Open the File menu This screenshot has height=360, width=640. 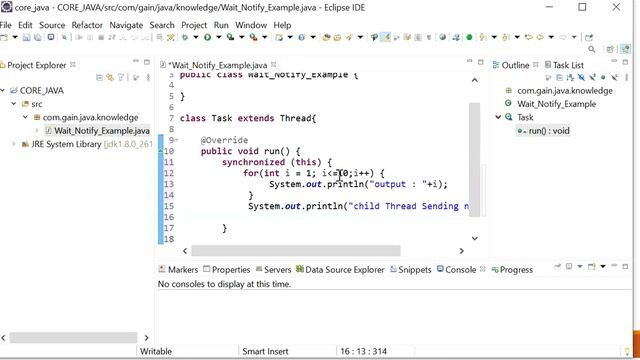pos(6,25)
